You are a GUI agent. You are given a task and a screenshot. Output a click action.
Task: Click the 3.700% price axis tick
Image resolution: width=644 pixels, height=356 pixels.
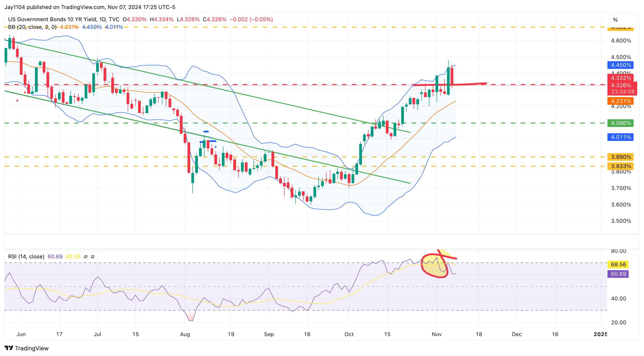tap(621, 188)
